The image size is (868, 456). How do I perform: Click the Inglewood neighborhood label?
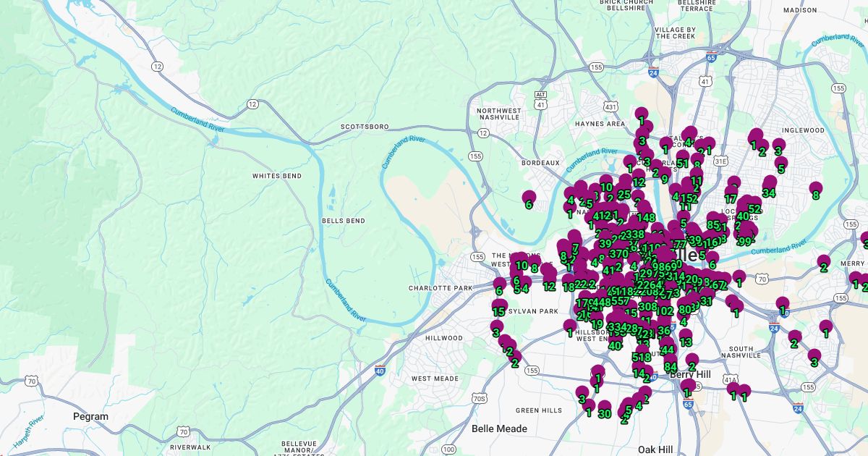(x=803, y=130)
